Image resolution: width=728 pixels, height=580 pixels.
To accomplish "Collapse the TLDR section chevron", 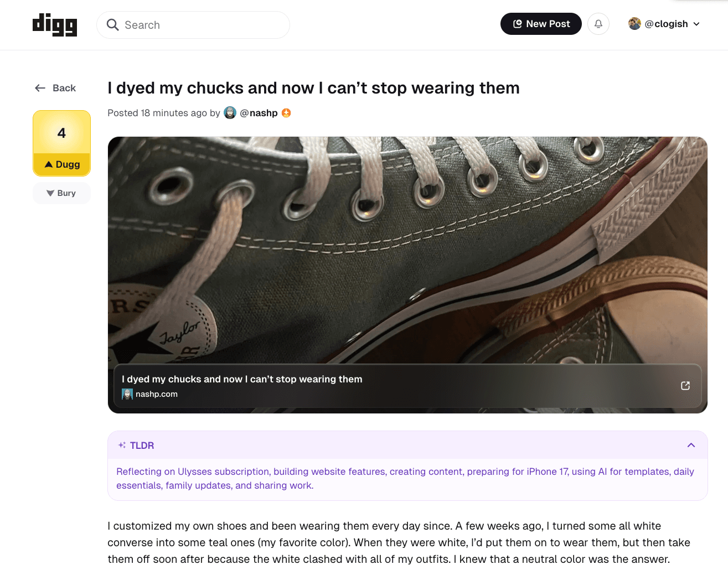I will [691, 446].
